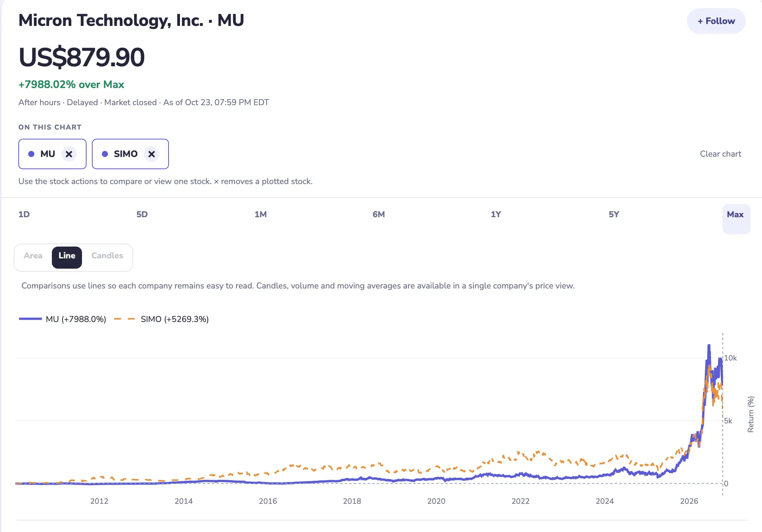Image resolution: width=762 pixels, height=532 pixels.
Task: Remove SIMO stock from chart
Action: click(x=151, y=154)
